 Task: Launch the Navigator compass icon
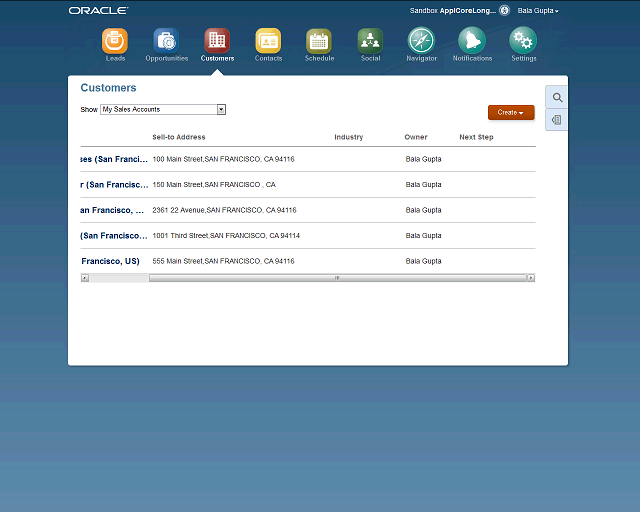click(x=421, y=40)
